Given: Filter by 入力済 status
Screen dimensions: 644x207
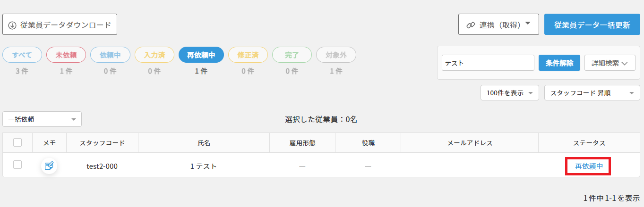Looking at the screenshot, I should click(154, 55).
